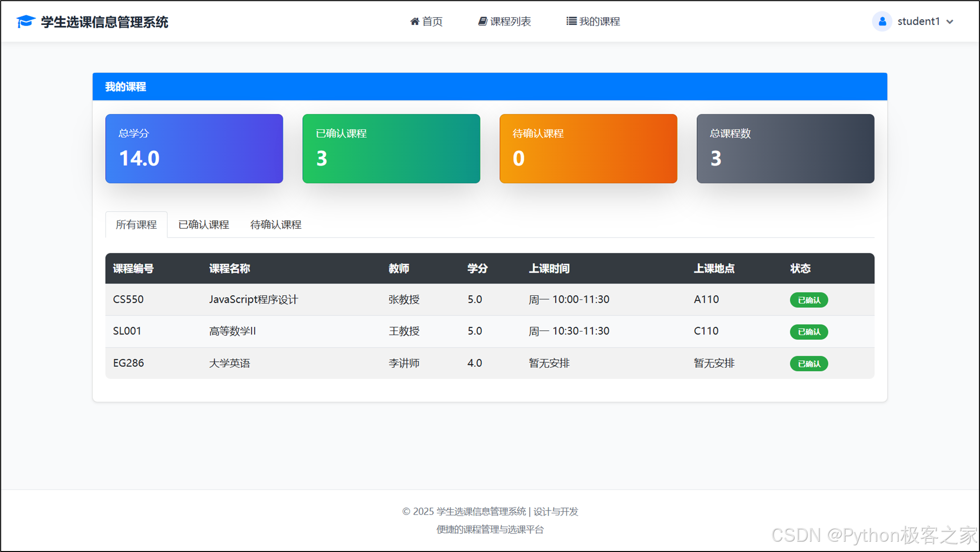The width and height of the screenshot is (980, 552).
Task: Select the 大学英语 course name
Action: [x=229, y=363]
